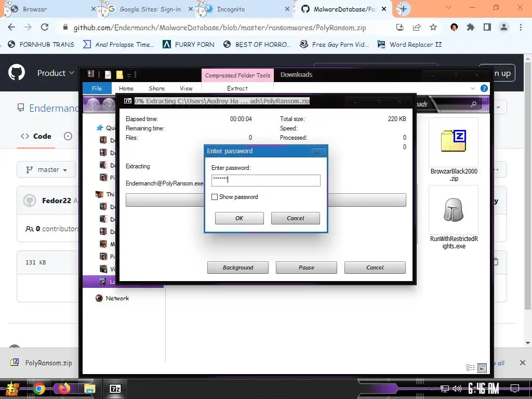Go back in Chrome
Screen dimensions: 532x399
pyautogui.click(x=11, y=27)
